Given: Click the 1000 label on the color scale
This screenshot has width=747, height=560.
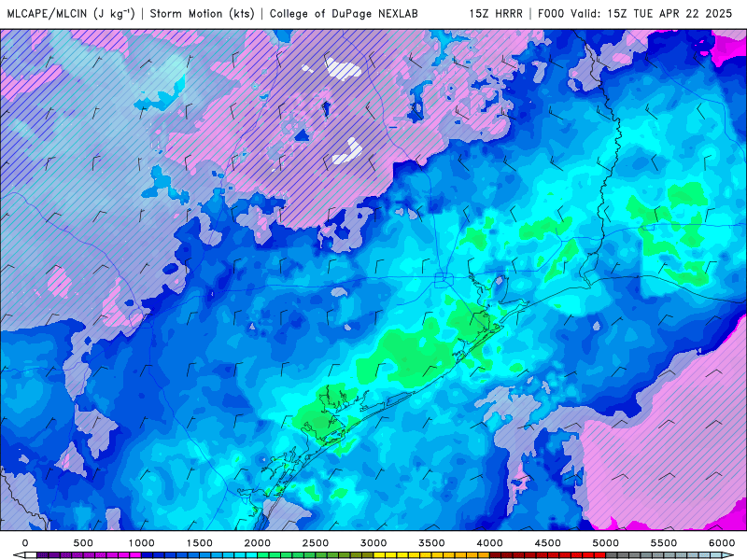Looking at the screenshot, I should pyautogui.click(x=142, y=543).
